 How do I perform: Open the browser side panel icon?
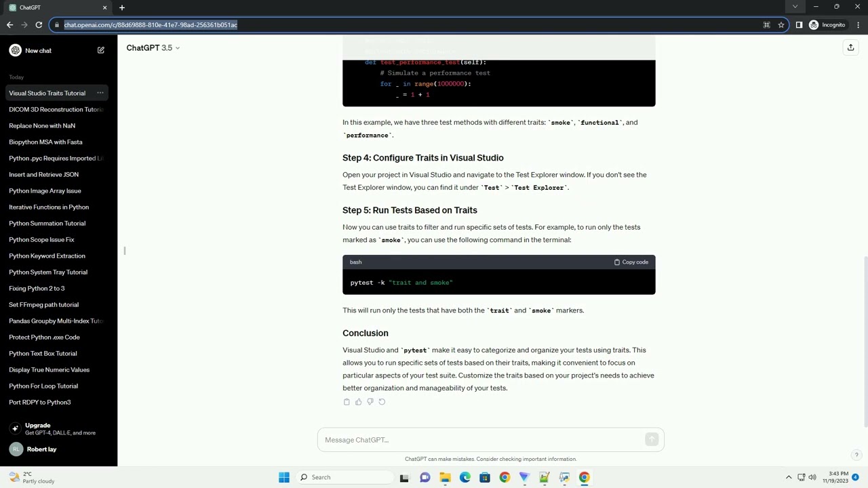pos(799,25)
